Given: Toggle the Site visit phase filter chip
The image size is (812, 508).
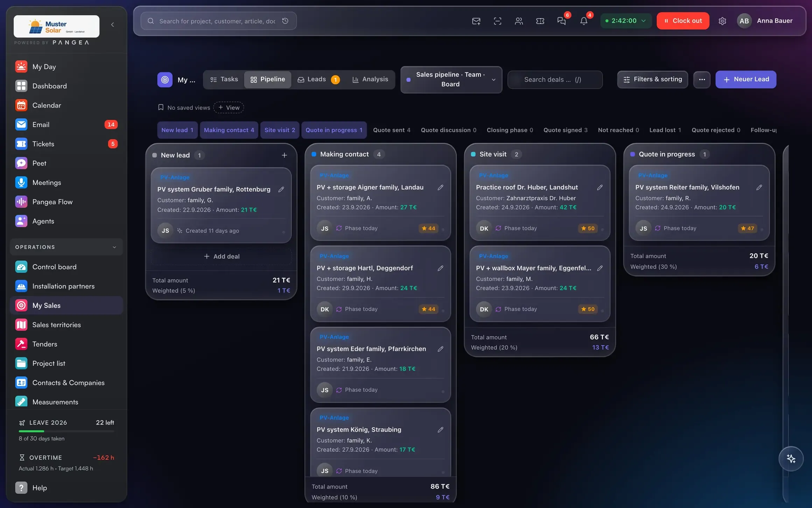Looking at the screenshot, I should (x=280, y=130).
